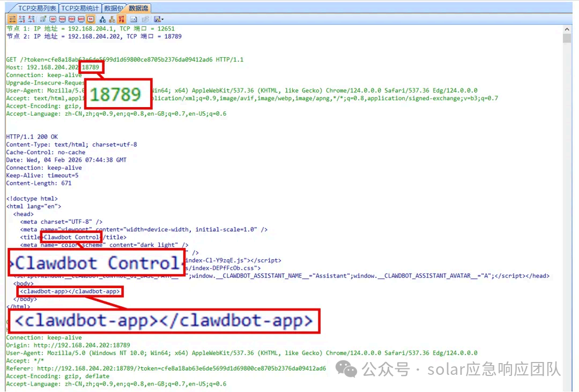Viewport: 579px width, 392px height.
Task: Click the 'Accept: */*' line
Action: pos(25,360)
